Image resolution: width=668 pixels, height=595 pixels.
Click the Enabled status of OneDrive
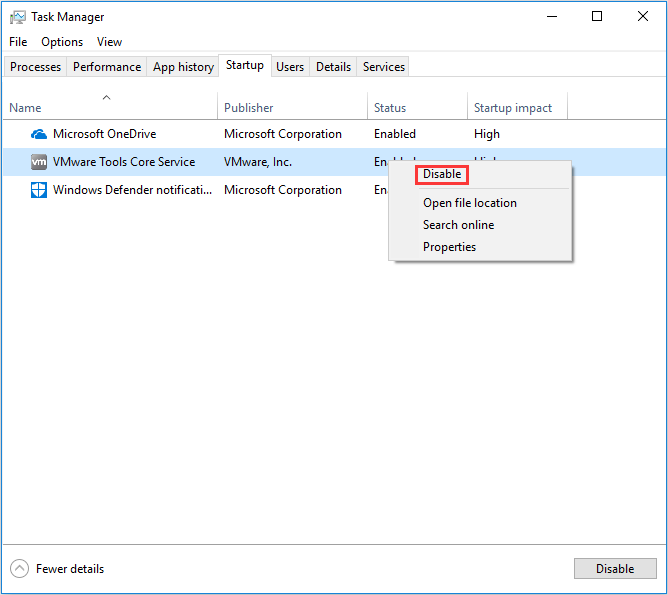point(395,134)
